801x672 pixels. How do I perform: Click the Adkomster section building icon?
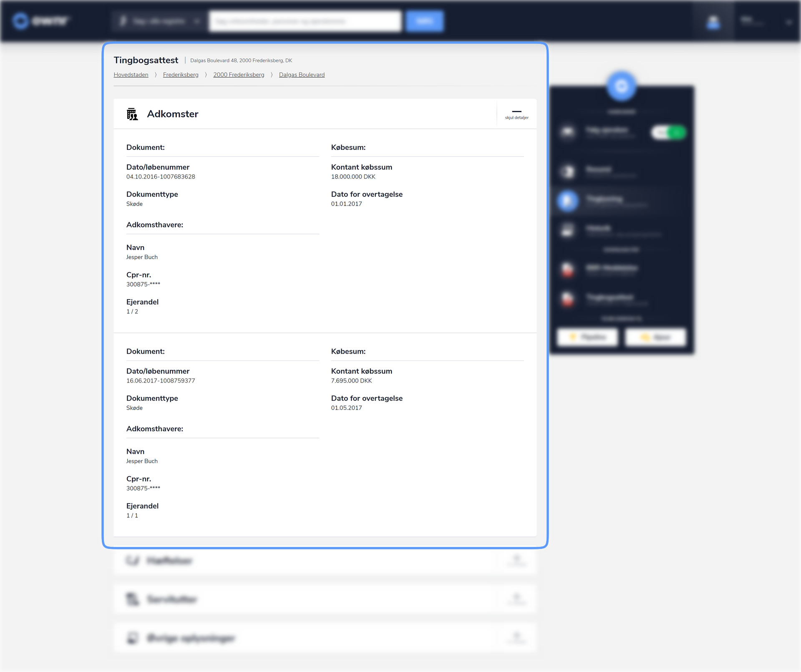pos(132,114)
